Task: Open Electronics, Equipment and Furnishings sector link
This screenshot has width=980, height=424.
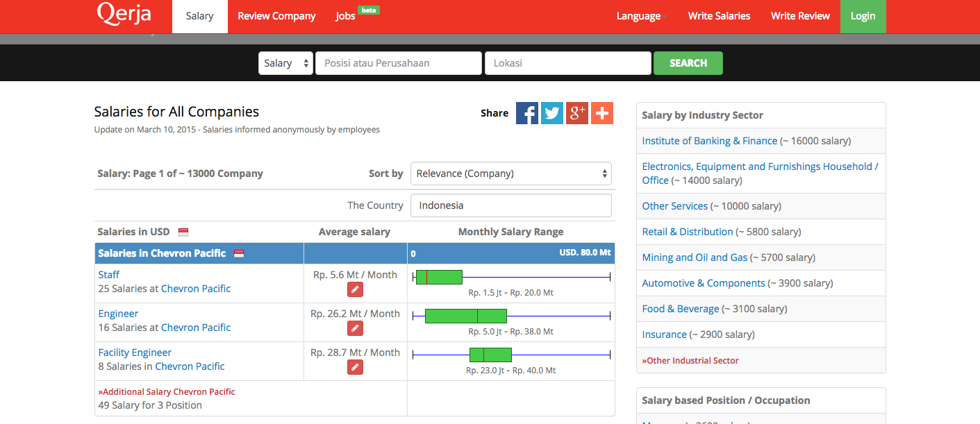Action: [x=761, y=173]
